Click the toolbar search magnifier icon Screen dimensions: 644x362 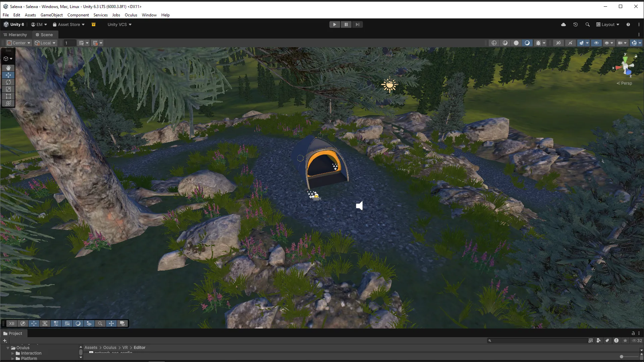coord(587,24)
